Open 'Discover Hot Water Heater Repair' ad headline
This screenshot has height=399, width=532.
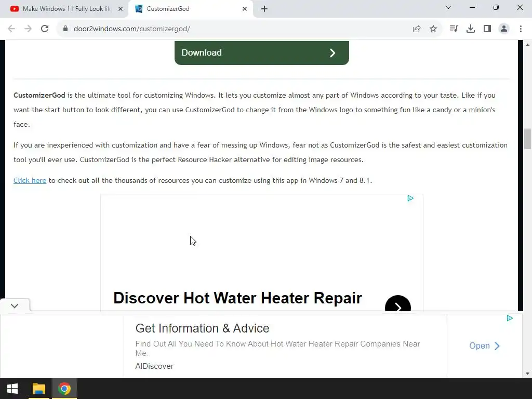[237, 298]
